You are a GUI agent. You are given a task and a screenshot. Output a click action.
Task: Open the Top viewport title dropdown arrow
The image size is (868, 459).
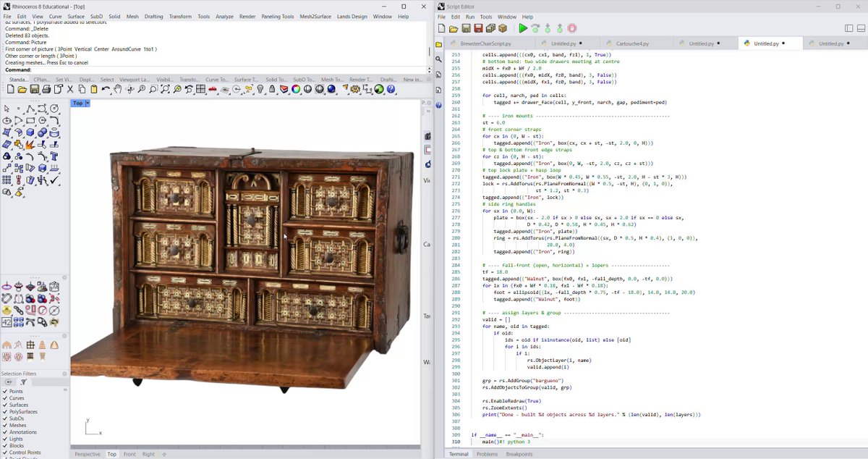pos(88,104)
